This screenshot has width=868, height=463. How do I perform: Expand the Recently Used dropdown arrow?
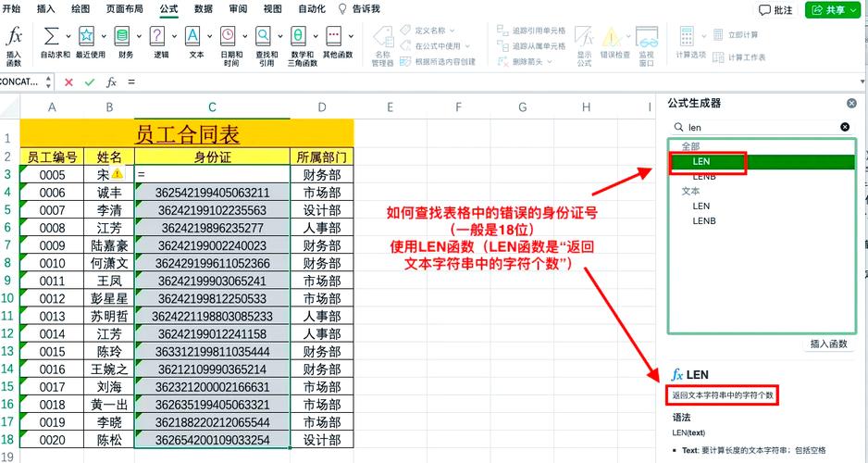pos(104,36)
